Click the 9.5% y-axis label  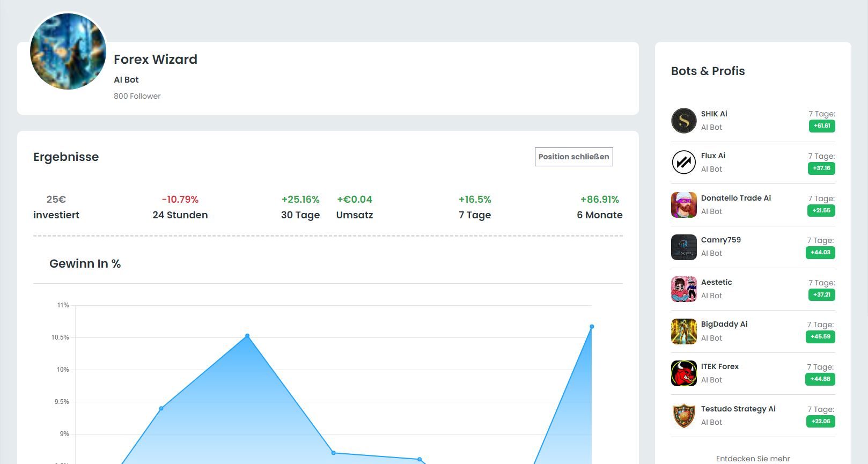(x=62, y=402)
